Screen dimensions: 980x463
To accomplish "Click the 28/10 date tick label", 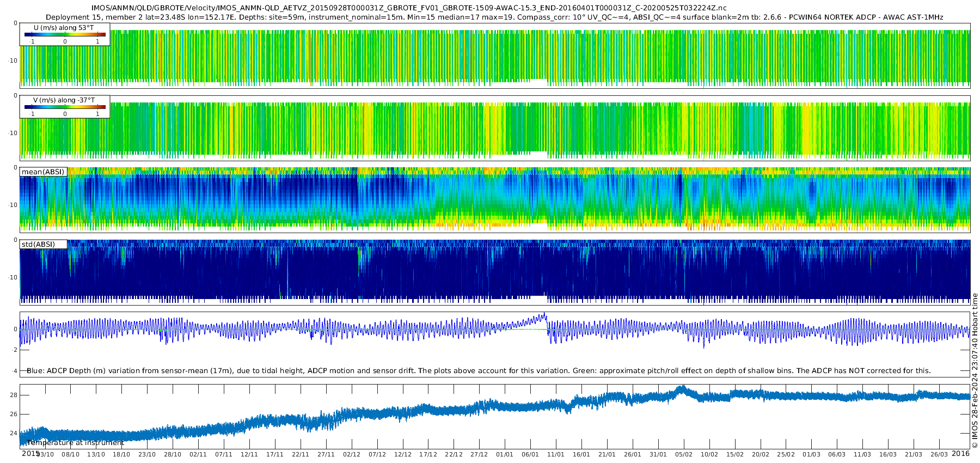I will [173, 454].
